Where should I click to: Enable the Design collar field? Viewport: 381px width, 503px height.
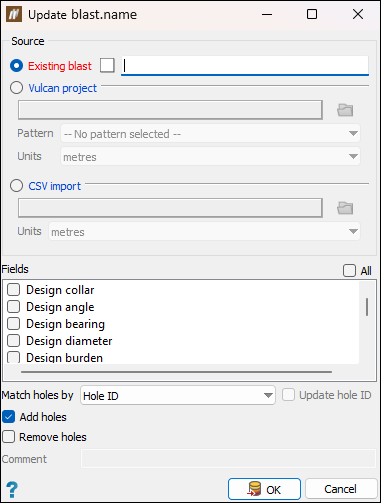coord(14,290)
